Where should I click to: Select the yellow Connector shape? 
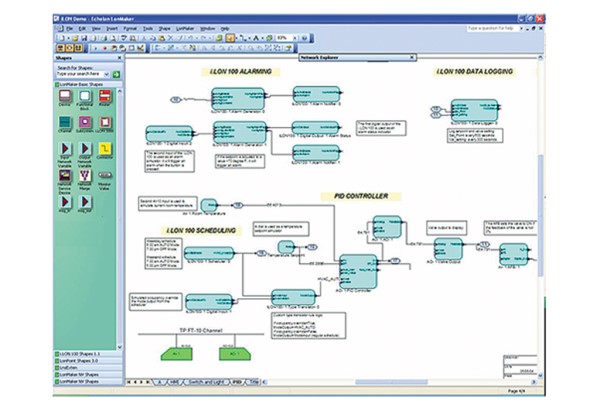(x=105, y=148)
